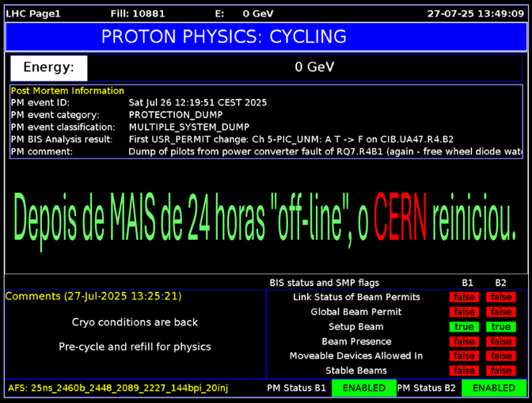The image size is (532, 403).
Task: Click the PM event category PROTECTION_DUMP value
Action: (177, 115)
